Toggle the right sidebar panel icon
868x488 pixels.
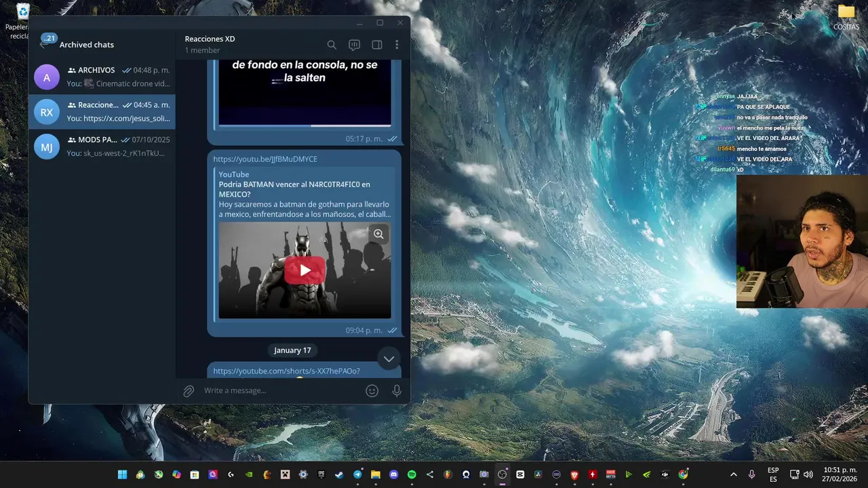pos(377,45)
